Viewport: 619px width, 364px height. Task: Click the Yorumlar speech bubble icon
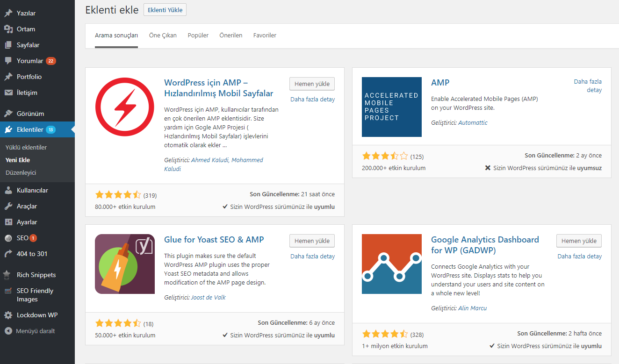click(x=8, y=61)
